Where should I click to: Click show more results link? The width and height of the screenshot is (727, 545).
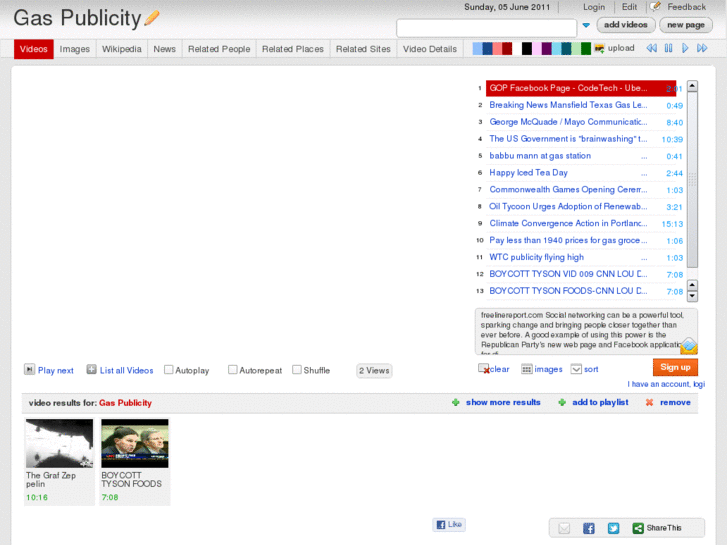tap(503, 403)
